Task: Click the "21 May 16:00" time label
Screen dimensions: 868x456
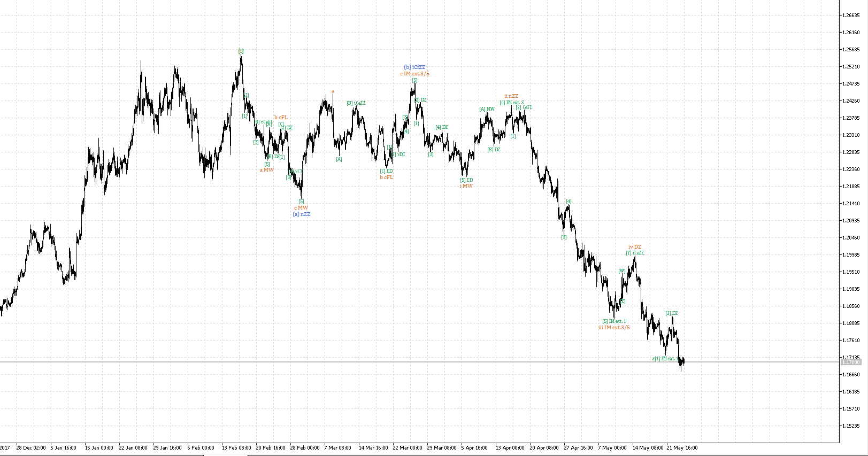Action: 682,448
